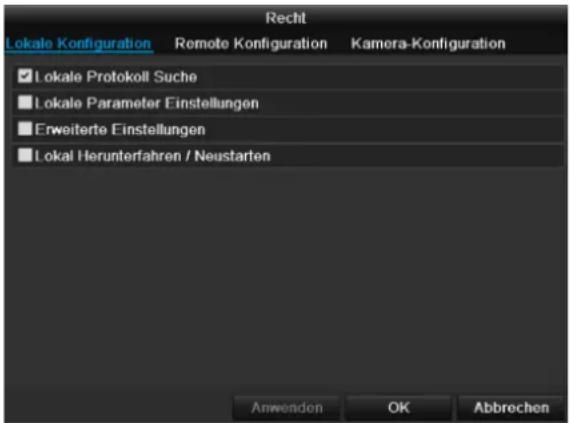570x423 pixels.
Task: Cancel with the Abbrechen button
Action: [x=511, y=408]
